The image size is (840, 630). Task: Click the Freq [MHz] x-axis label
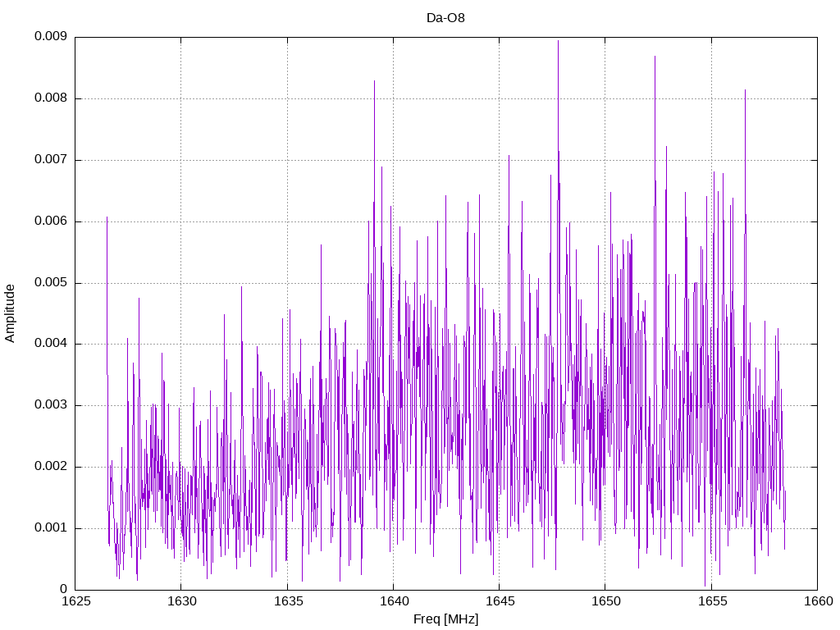pos(445,619)
